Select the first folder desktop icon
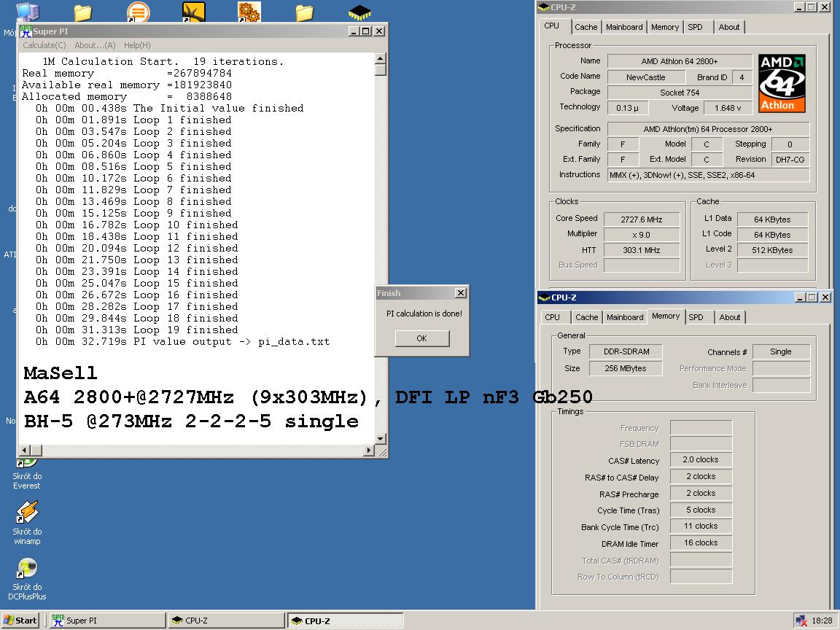 tap(82, 12)
